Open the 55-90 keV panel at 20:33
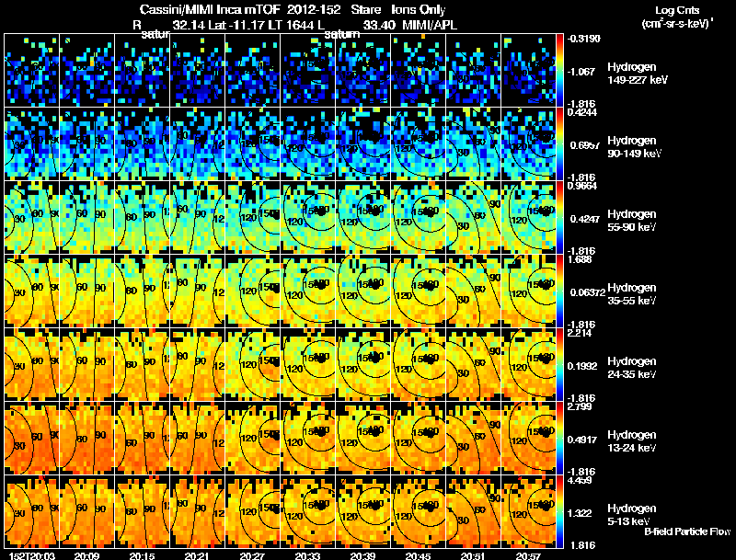The image size is (736, 560). pyautogui.click(x=308, y=218)
